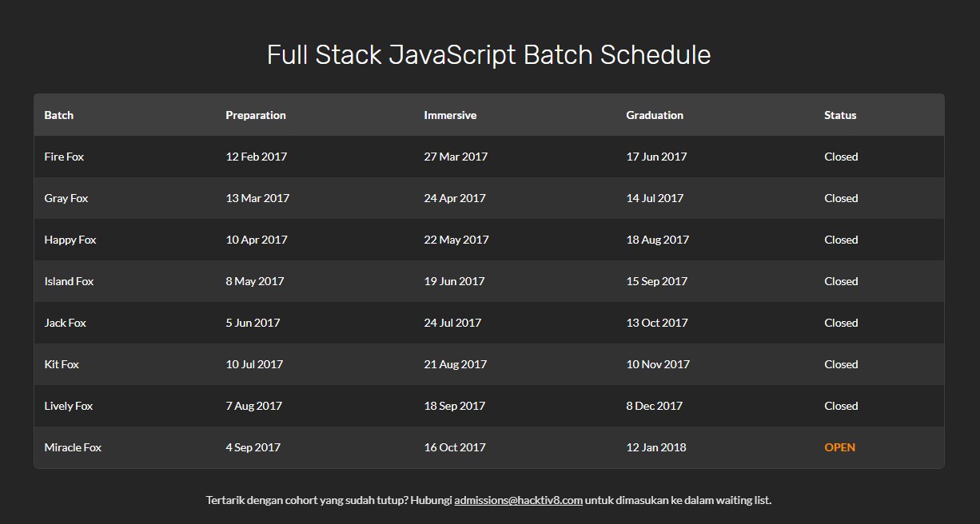Screen dimensions: 980x524
Task: Select the Gray Fox batch name
Action: point(66,198)
